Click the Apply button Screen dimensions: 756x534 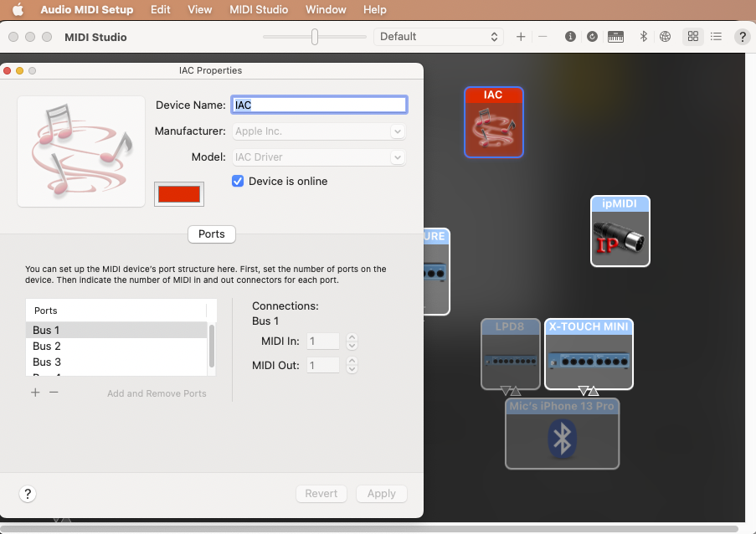tap(381, 494)
